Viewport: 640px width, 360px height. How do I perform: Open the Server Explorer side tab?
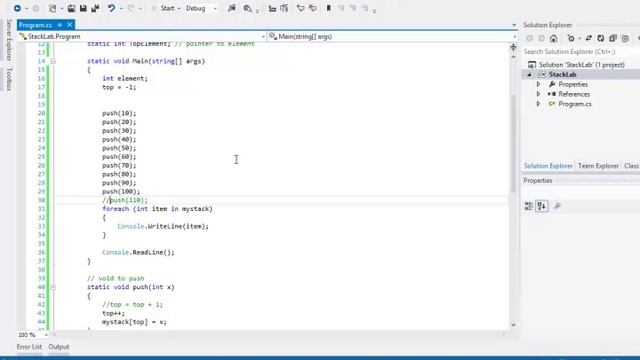tap(9, 40)
